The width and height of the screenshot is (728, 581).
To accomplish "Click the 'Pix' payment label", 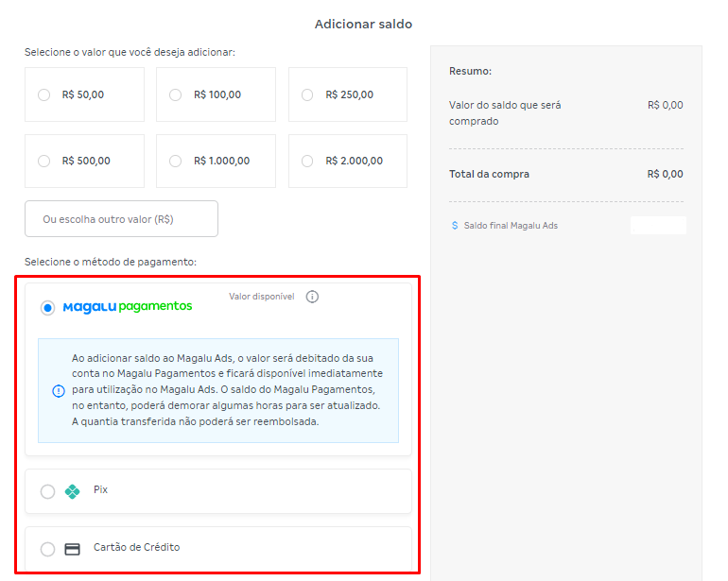I will pos(100,489).
